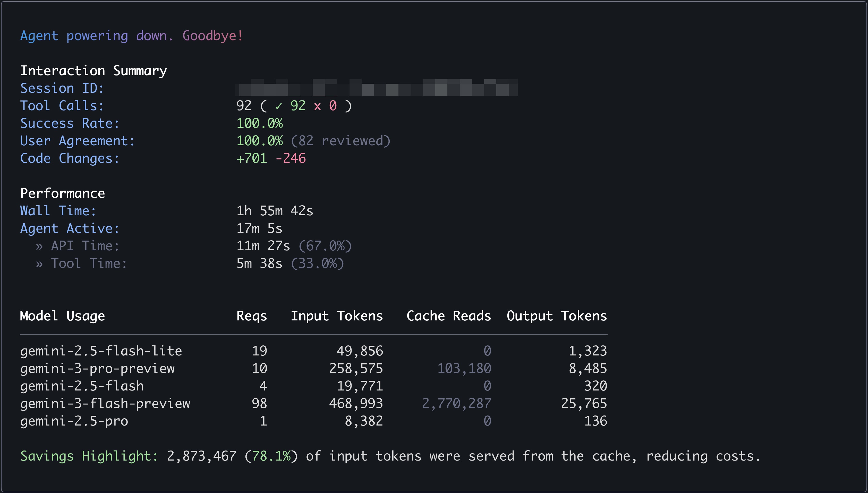Click the Reqs column header
Viewport: 868px width, 493px height.
(x=252, y=316)
